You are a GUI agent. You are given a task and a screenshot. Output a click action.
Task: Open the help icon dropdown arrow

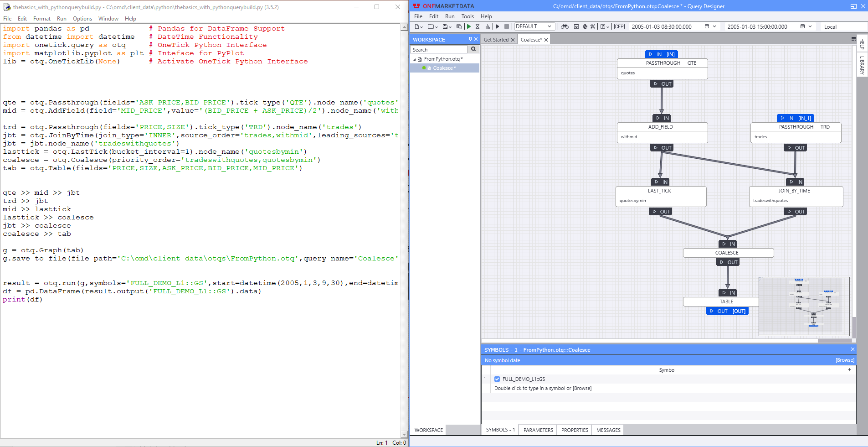pyautogui.click(x=608, y=27)
